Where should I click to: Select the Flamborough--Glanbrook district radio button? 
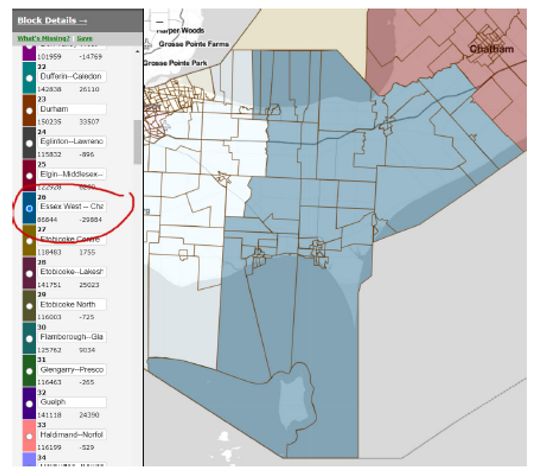pyautogui.click(x=29, y=339)
